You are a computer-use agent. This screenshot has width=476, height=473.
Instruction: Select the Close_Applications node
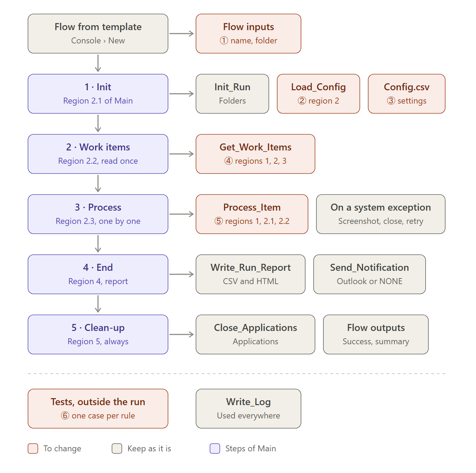coord(255,334)
